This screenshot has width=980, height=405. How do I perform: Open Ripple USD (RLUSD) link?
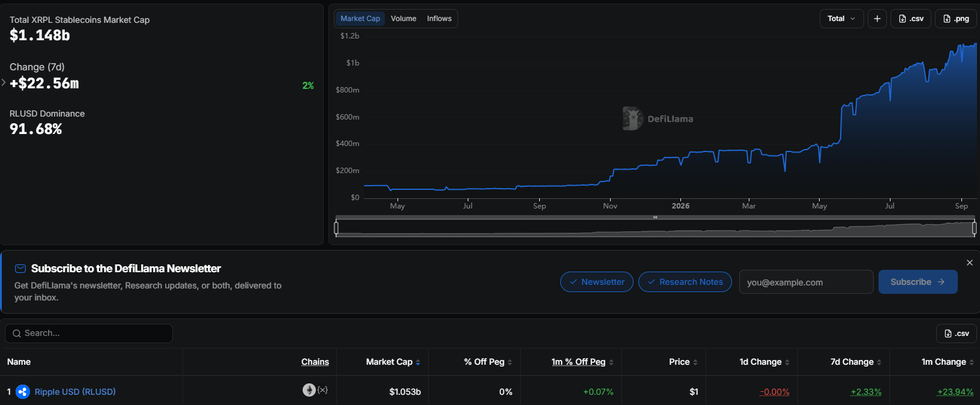tap(75, 392)
